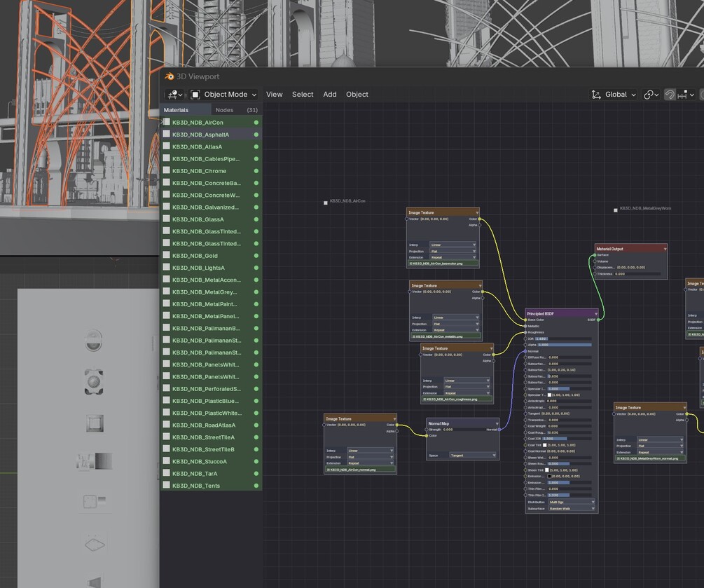This screenshot has height=588, width=704.
Task: Open the Subsurface Random Walk dropdown
Action: (x=572, y=509)
